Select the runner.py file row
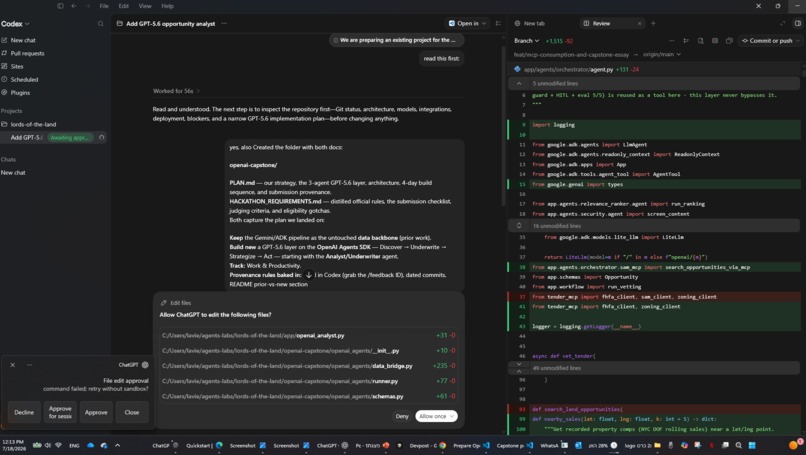 click(x=308, y=381)
